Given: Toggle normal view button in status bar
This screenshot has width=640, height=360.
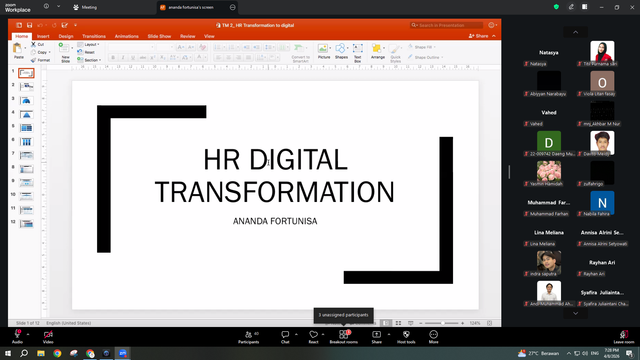Looking at the screenshot, I should (386, 323).
